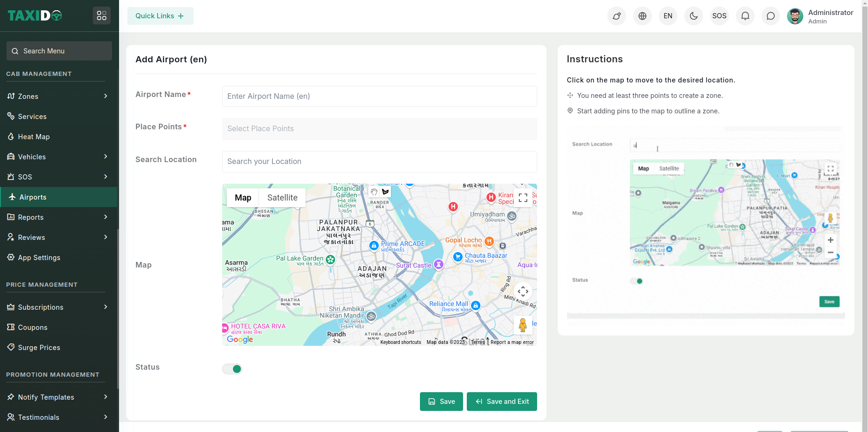868x432 pixels.
Task: Go to Coupons in sidebar
Action: [x=33, y=328]
